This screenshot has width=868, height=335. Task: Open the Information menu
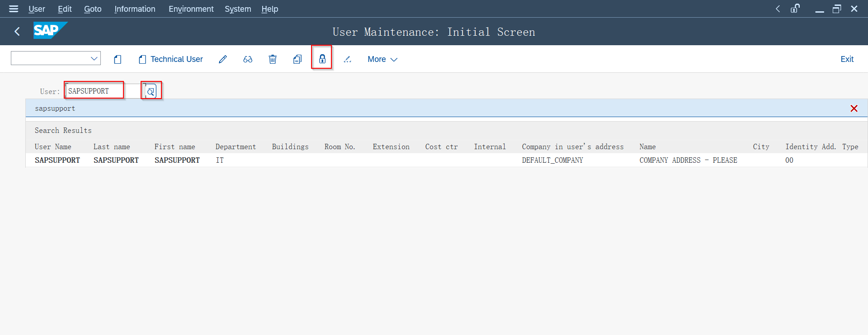tap(135, 9)
